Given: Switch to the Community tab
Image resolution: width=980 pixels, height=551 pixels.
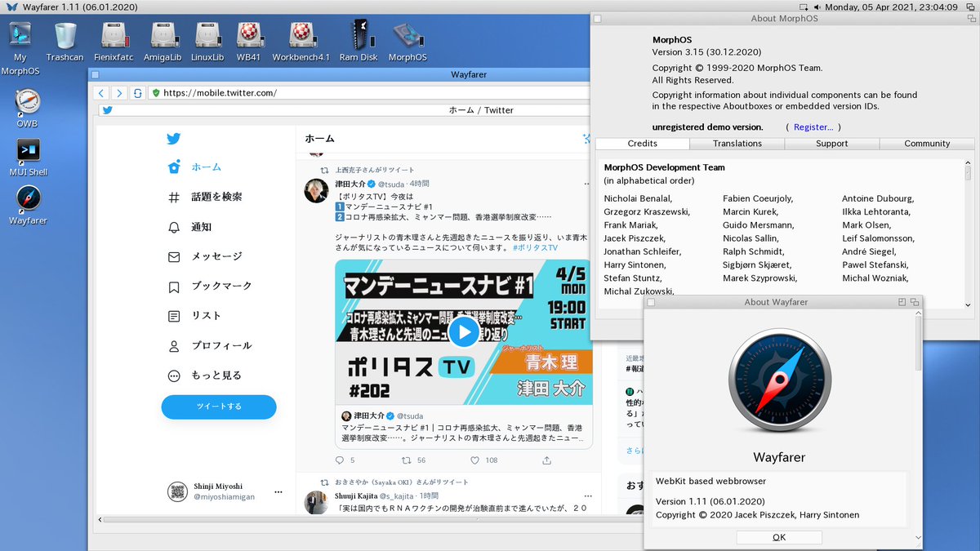Looking at the screenshot, I should [x=927, y=144].
